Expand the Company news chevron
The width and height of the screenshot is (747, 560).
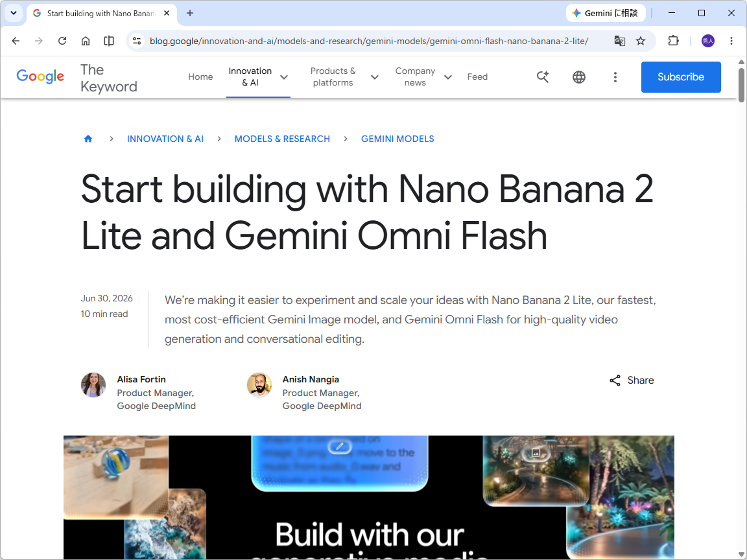click(448, 77)
